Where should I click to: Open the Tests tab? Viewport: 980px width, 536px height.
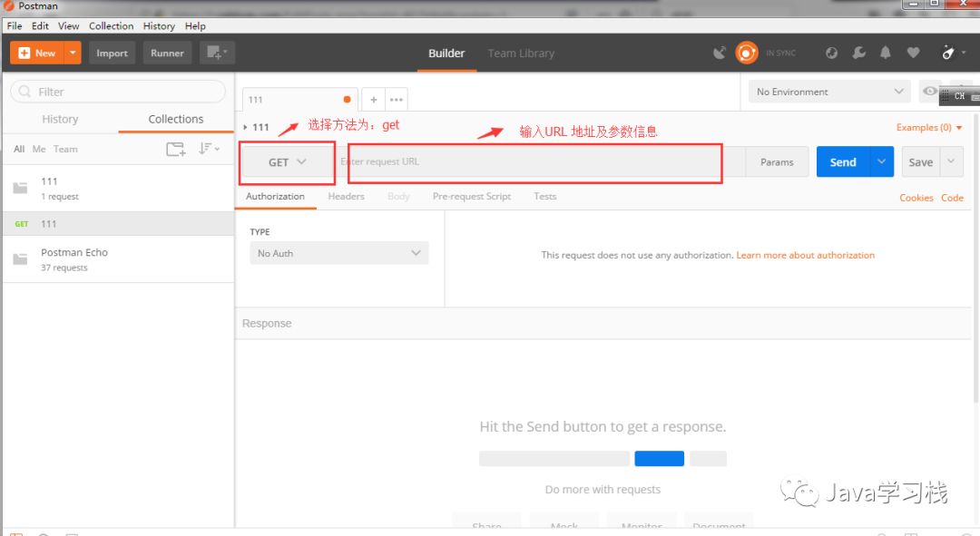click(545, 196)
